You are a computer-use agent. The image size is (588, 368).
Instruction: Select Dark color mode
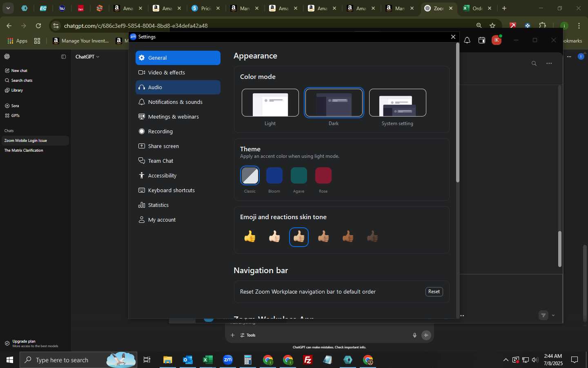334,103
